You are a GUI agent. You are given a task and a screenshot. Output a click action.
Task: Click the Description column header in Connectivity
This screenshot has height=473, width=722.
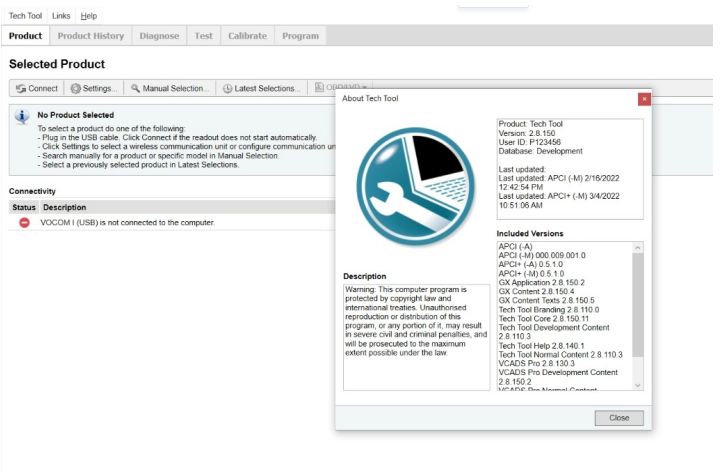64,207
